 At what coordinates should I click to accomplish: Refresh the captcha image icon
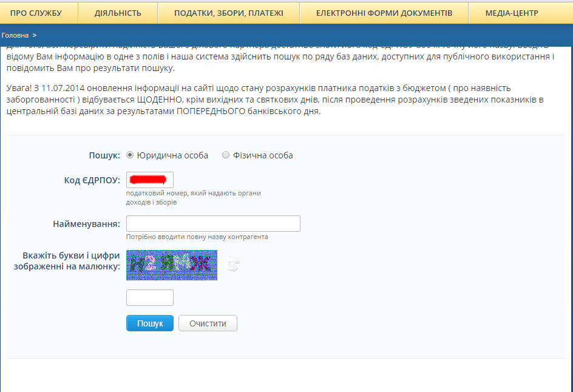pos(232,264)
